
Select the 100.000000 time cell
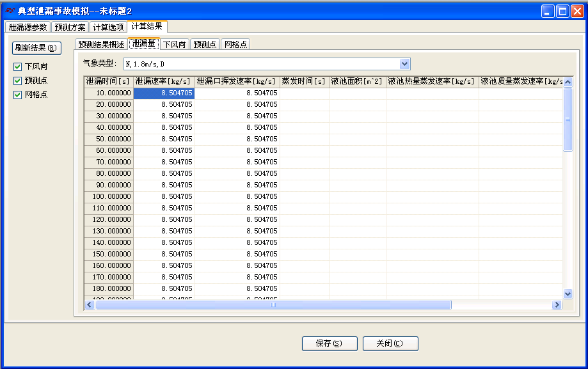109,196
